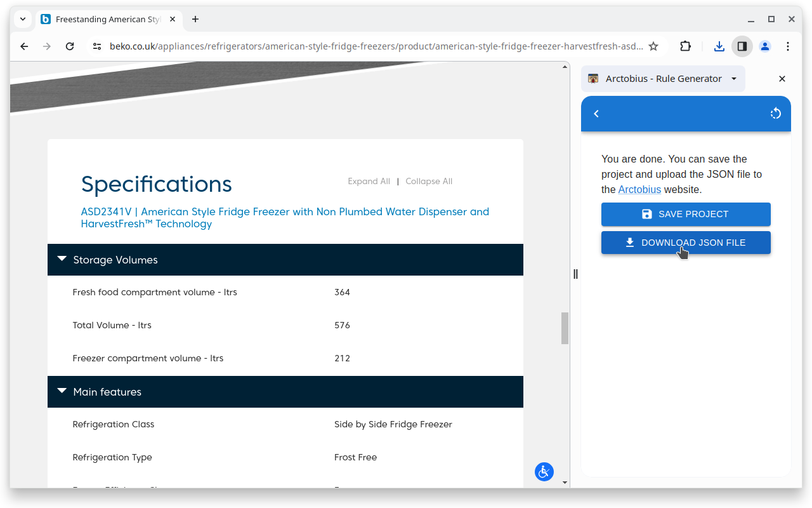Close the Chrome window
The width and height of the screenshot is (812, 508).
(792, 19)
